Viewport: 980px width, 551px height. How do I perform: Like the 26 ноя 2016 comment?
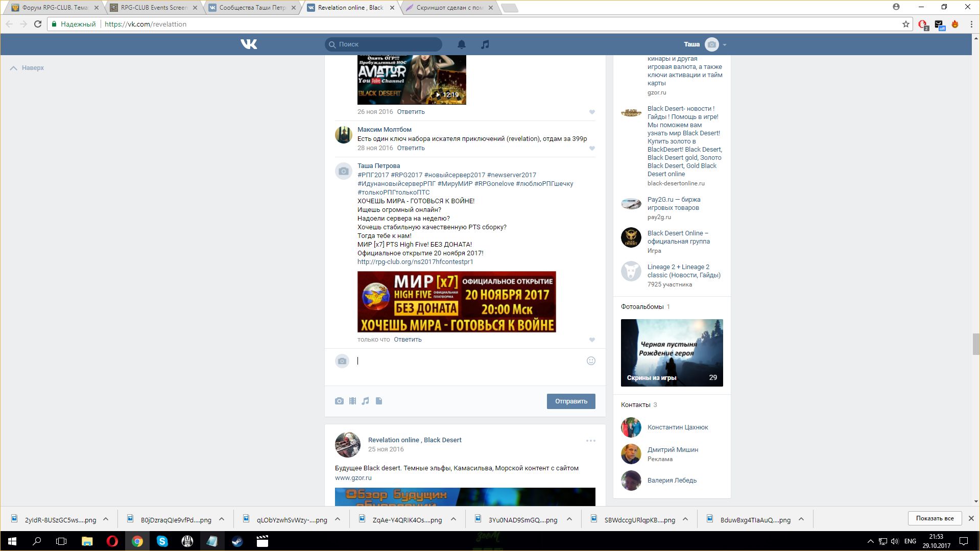(x=592, y=112)
